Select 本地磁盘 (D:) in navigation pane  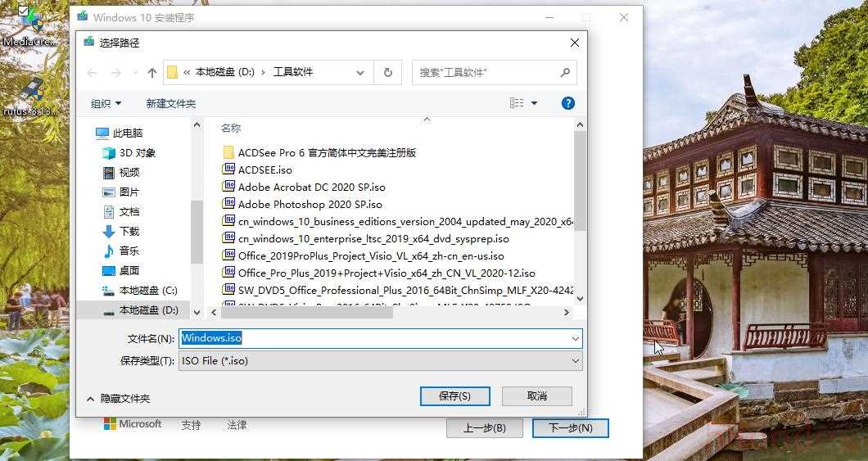148,310
